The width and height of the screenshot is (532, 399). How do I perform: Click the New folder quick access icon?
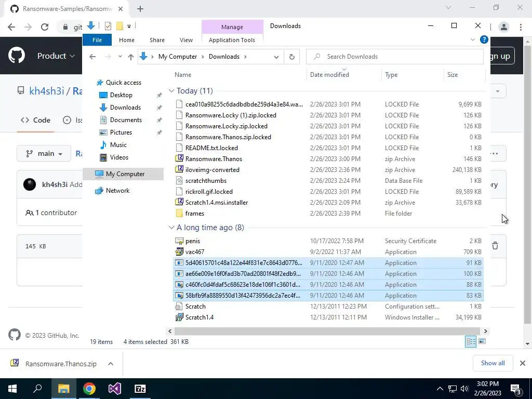[119, 26]
